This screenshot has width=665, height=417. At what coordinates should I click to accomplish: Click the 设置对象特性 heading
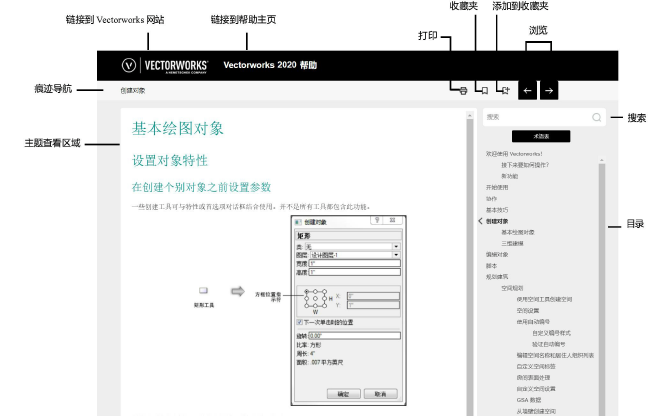[x=170, y=161]
